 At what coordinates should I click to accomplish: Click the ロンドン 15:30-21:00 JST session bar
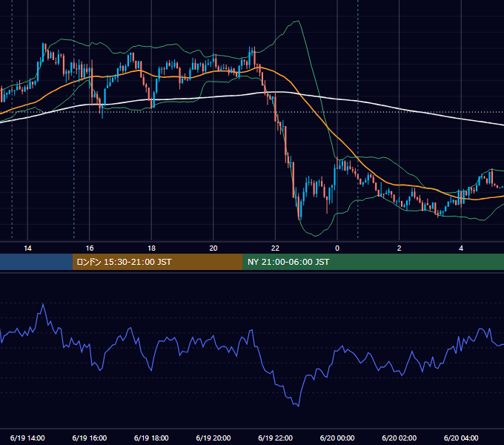point(157,262)
